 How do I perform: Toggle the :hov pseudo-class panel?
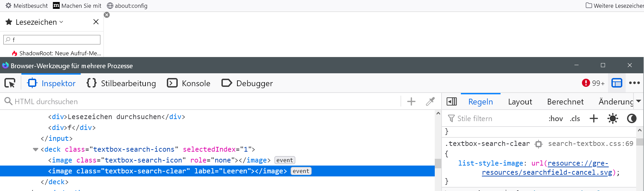555,118
